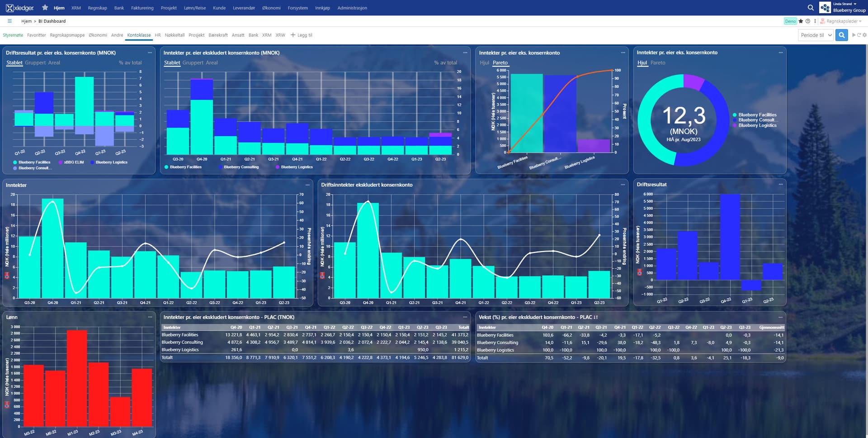Viewport: 868px width, 438px height.
Task: Open favorites star in top navigation
Action: [45, 8]
